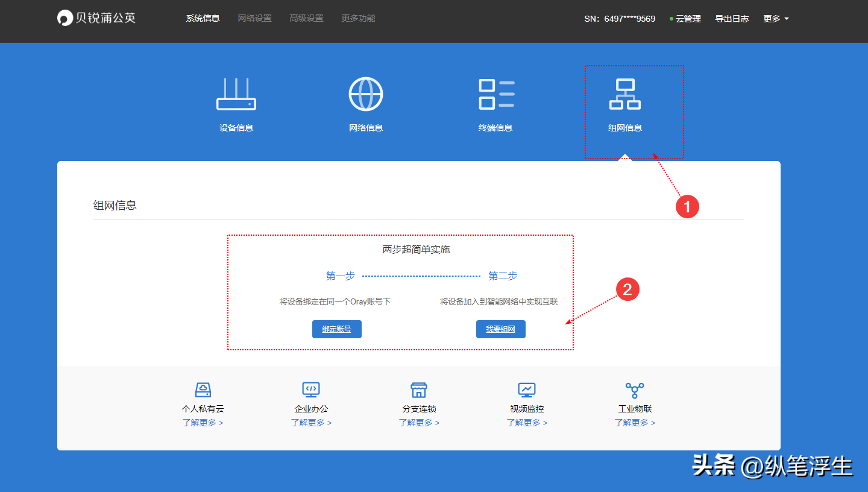Open 了解更多 under 企业办公
Screen dimensions: 868x492
pos(311,423)
